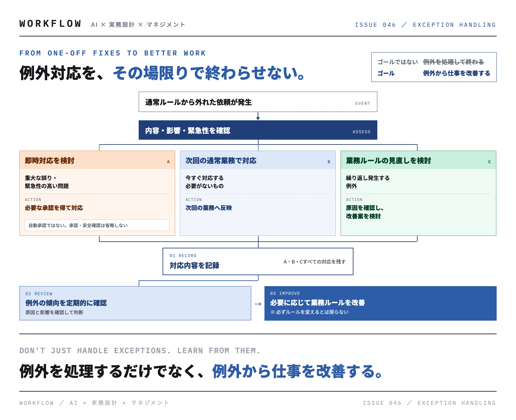Click the footer 'ISSUE 046 / EXCEPTION HANDLING' text
The width and height of the screenshot is (516, 420).
[429, 403]
